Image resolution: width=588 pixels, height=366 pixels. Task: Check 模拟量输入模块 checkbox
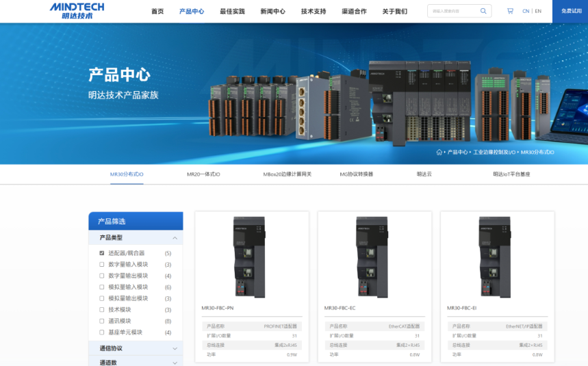(x=101, y=287)
